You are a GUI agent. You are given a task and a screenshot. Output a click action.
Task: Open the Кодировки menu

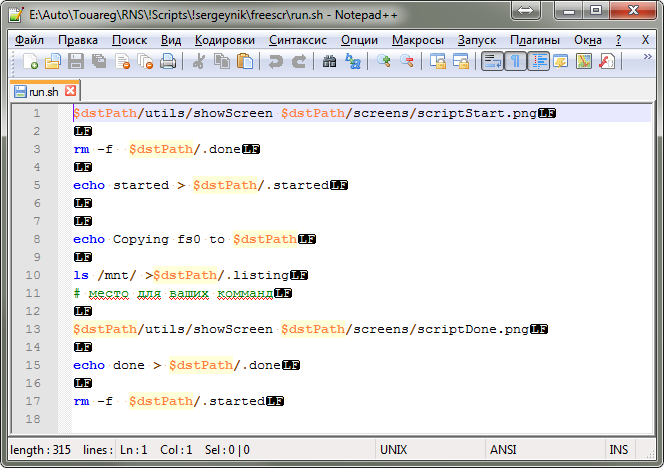click(226, 40)
